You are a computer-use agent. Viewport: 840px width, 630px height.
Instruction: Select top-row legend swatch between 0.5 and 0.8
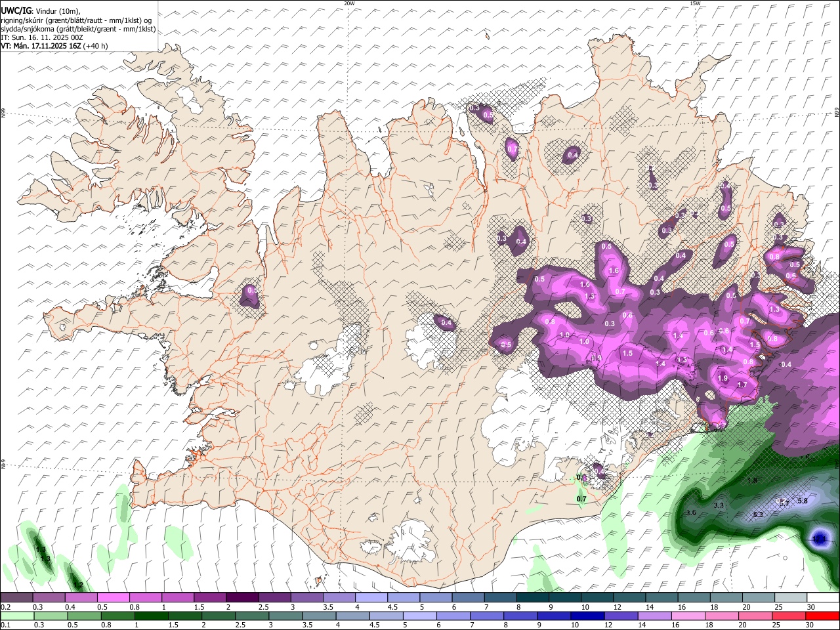pos(113,598)
